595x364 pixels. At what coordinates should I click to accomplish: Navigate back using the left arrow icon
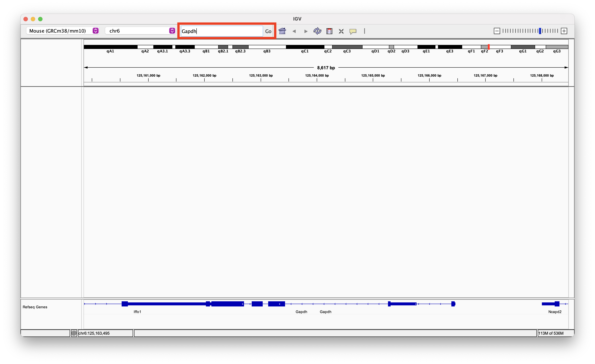click(x=294, y=31)
